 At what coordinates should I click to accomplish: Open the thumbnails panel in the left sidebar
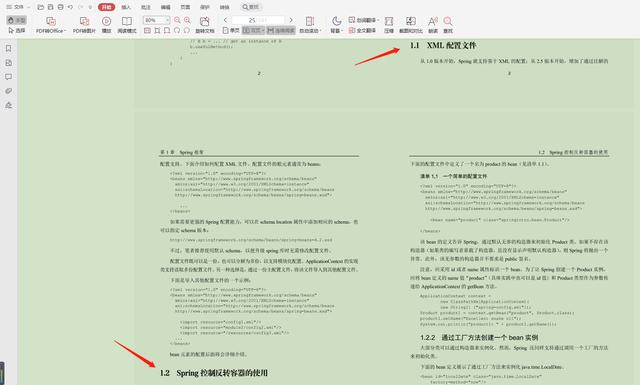(x=9, y=63)
